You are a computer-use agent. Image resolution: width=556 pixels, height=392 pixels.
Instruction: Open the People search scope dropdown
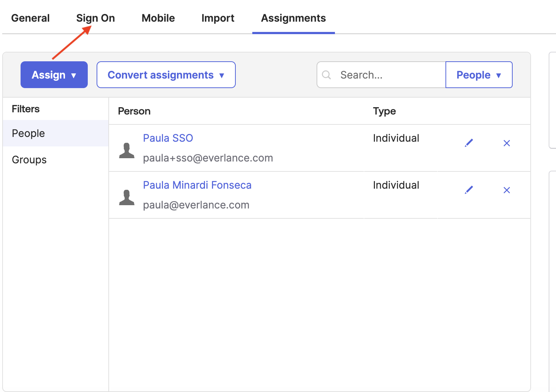coord(479,75)
